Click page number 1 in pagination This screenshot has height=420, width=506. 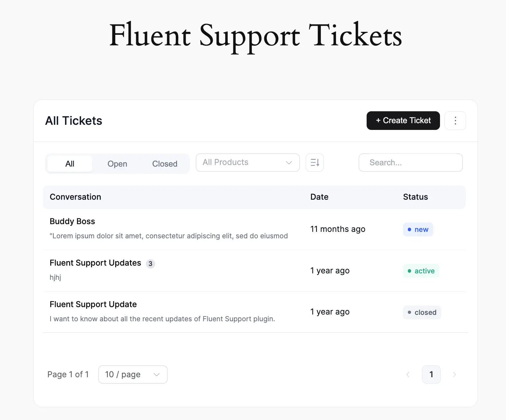tap(431, 374)
